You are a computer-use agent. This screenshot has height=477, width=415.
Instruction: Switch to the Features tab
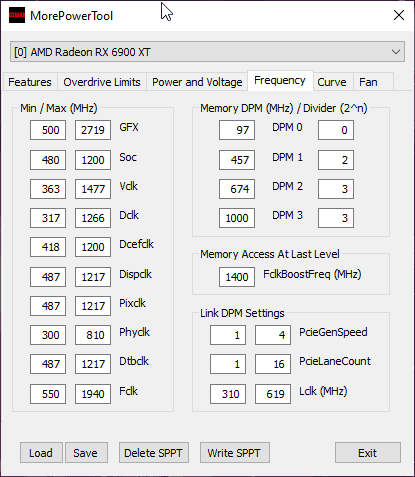coord(30,82)
